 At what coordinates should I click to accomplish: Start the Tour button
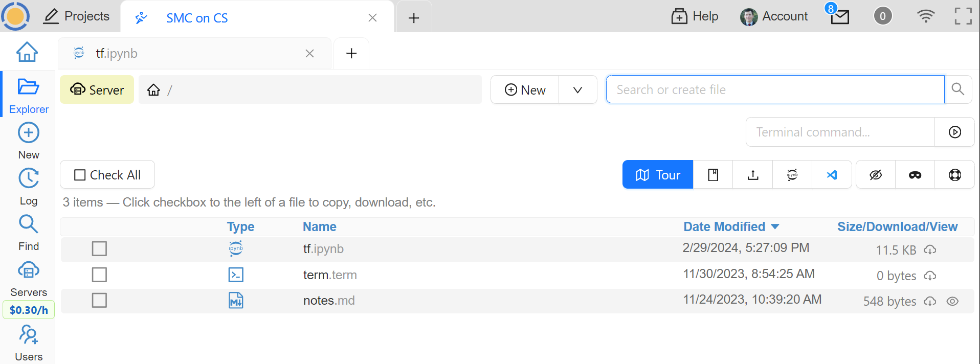pos(657,175)
